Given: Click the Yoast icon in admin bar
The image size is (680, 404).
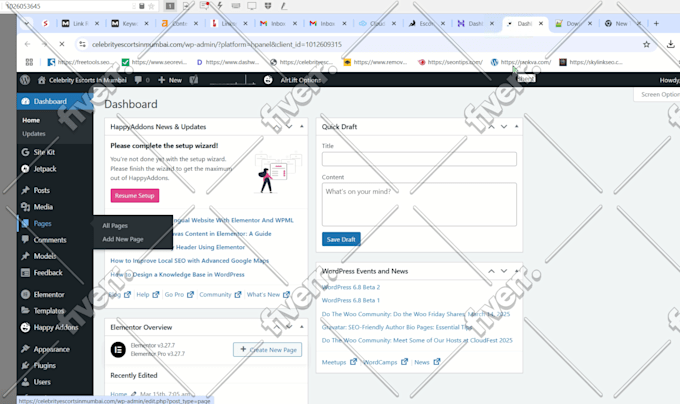Looking at the screenshot, I should click(193, 80).
